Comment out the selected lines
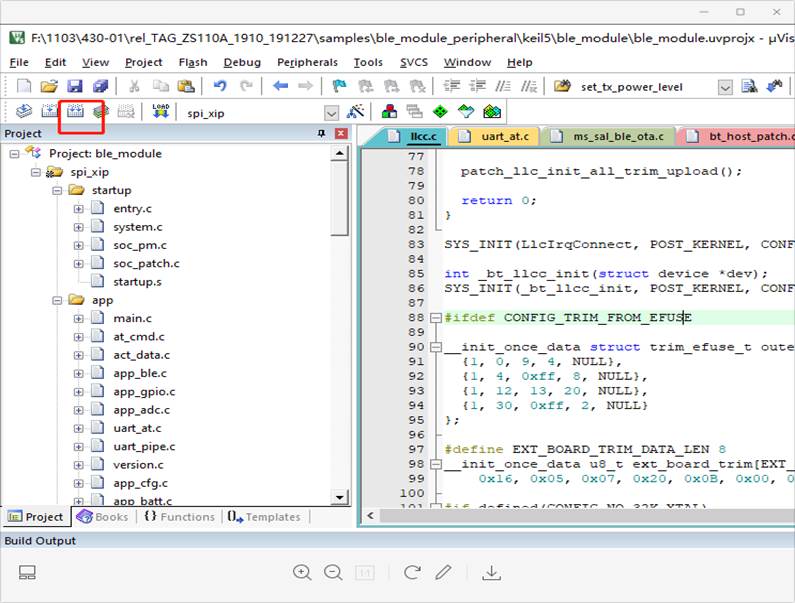 [x=502, y=86]
